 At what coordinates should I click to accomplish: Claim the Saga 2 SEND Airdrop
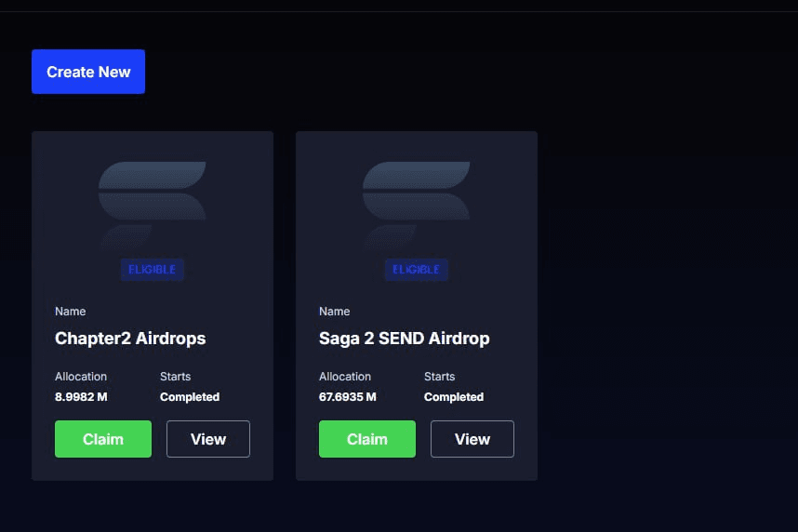367,439
